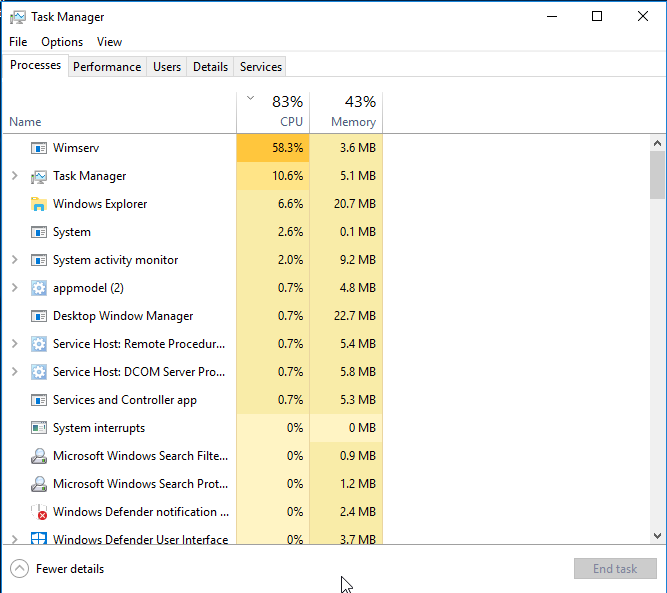This screenshot has height=593, width=667.
Task: Collapse view using Fewer details chevron
Action: (x=20, y=569)
